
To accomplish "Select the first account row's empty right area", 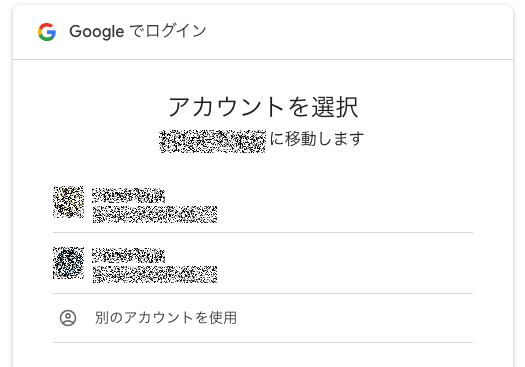I will [x=345, y=203].
